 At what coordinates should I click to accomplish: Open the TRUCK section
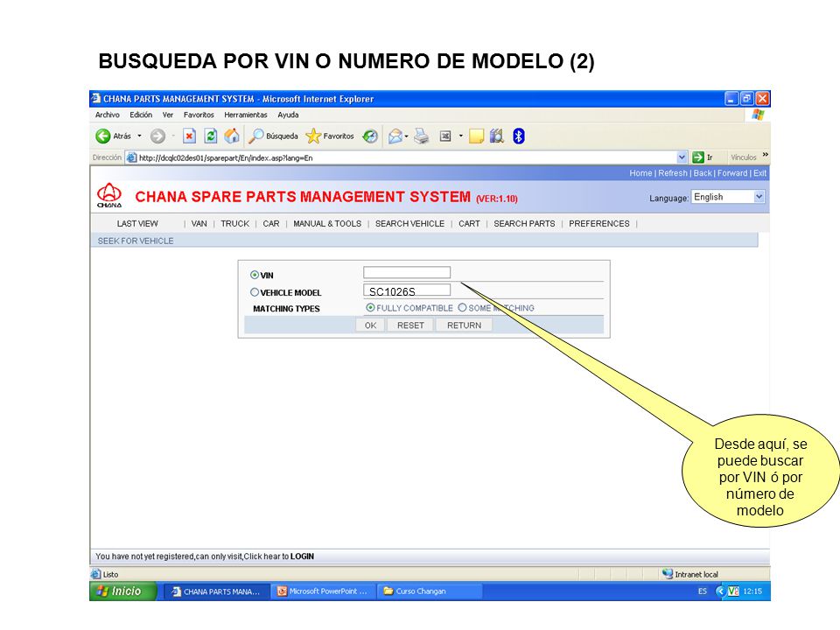(235, 223)
